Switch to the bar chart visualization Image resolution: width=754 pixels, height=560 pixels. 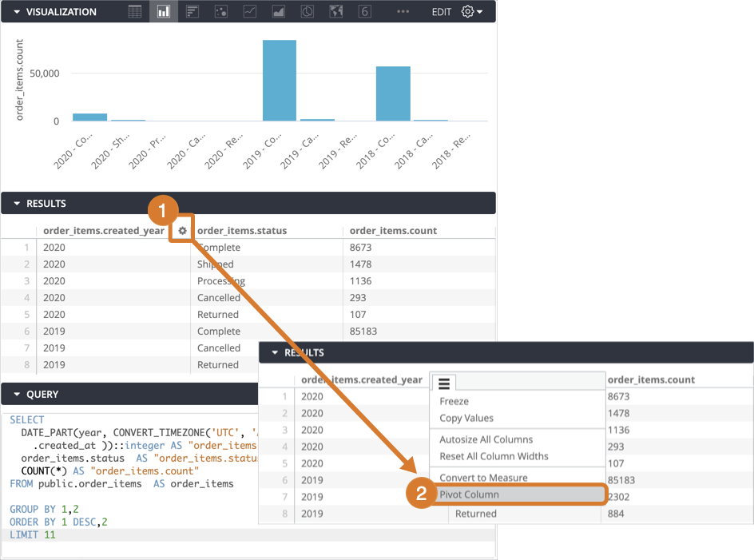coord(192,12)
